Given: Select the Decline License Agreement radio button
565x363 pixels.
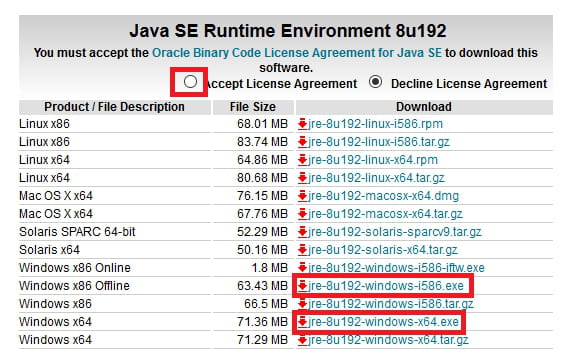Looking at the screenshot, I should coord(375,82).
